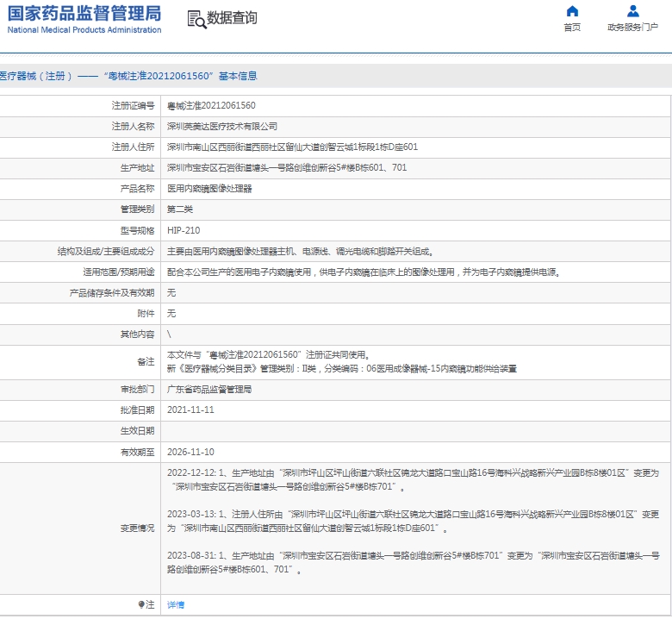Click National Medical Products Administration text
Image resolution: width=672 pixels, height=619 pixels.
click(x=84, y=30)
